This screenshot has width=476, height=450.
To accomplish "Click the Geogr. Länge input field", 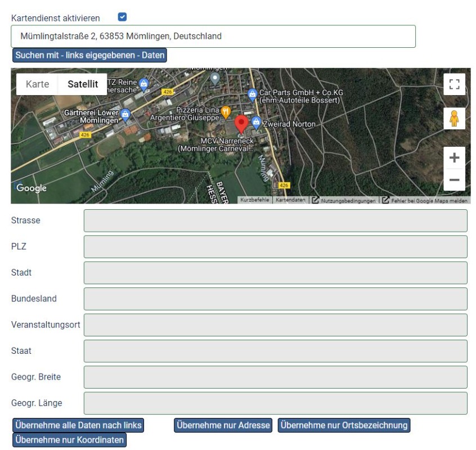I will [275, 403].
